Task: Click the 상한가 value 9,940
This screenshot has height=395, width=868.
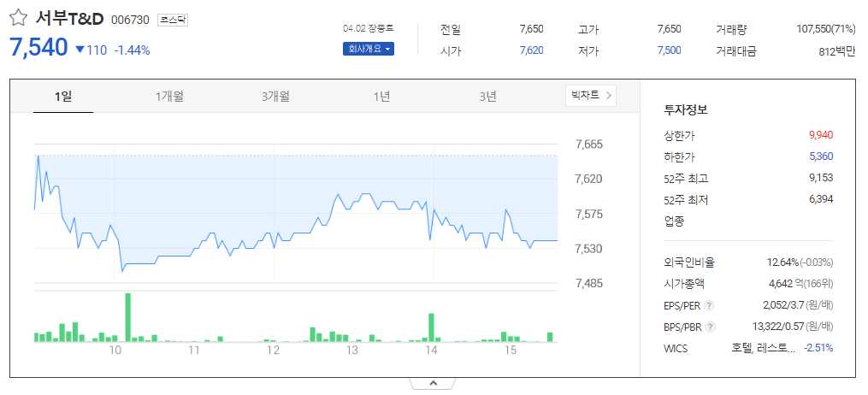Action: pos(821,134)
